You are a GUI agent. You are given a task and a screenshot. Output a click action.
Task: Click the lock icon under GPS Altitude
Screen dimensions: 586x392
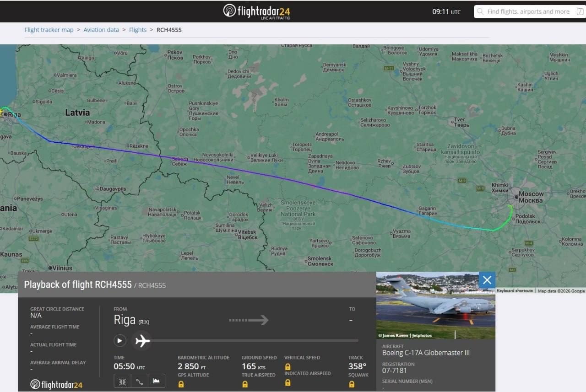181,384
